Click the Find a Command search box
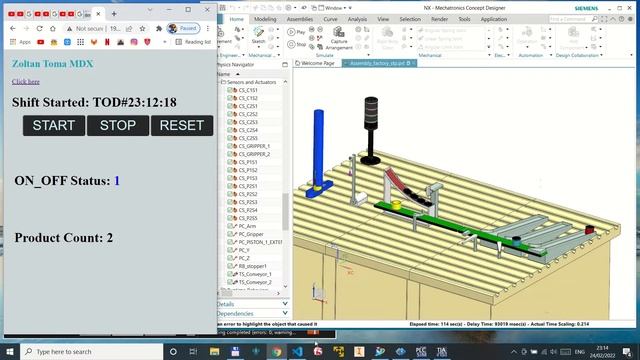 573,19
